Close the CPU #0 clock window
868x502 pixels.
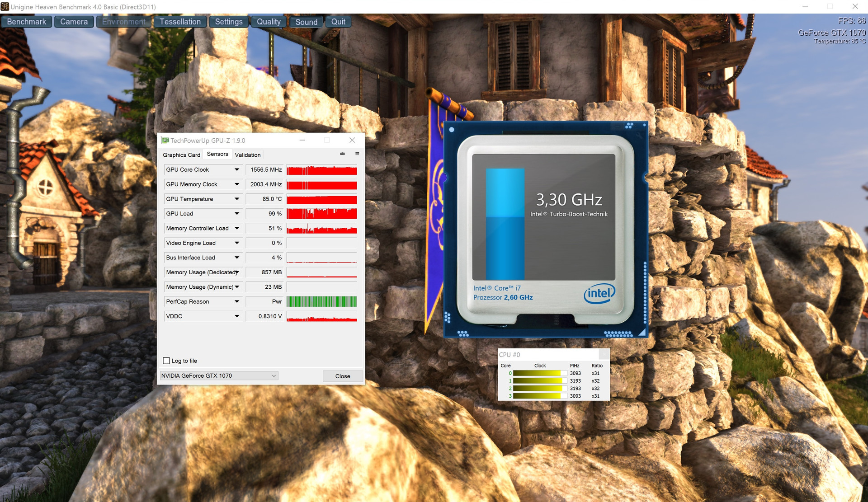pos(604,355)
